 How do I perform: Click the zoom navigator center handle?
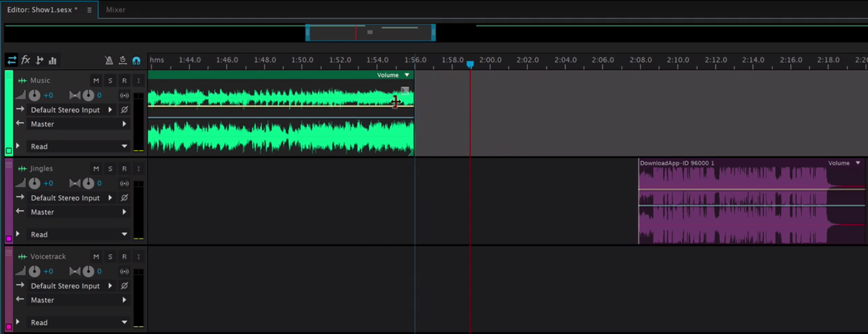370,32
